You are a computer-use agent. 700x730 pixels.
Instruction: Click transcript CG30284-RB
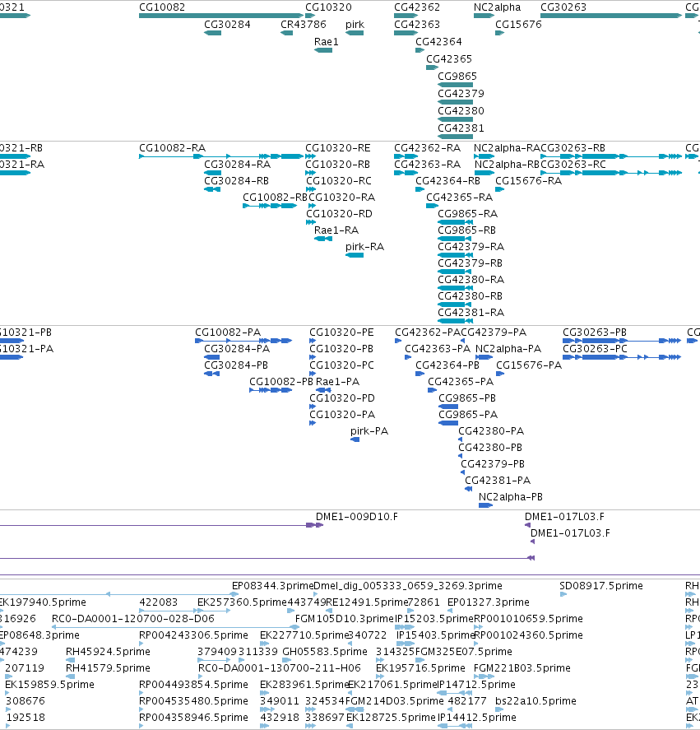click(x=236, y=180)
